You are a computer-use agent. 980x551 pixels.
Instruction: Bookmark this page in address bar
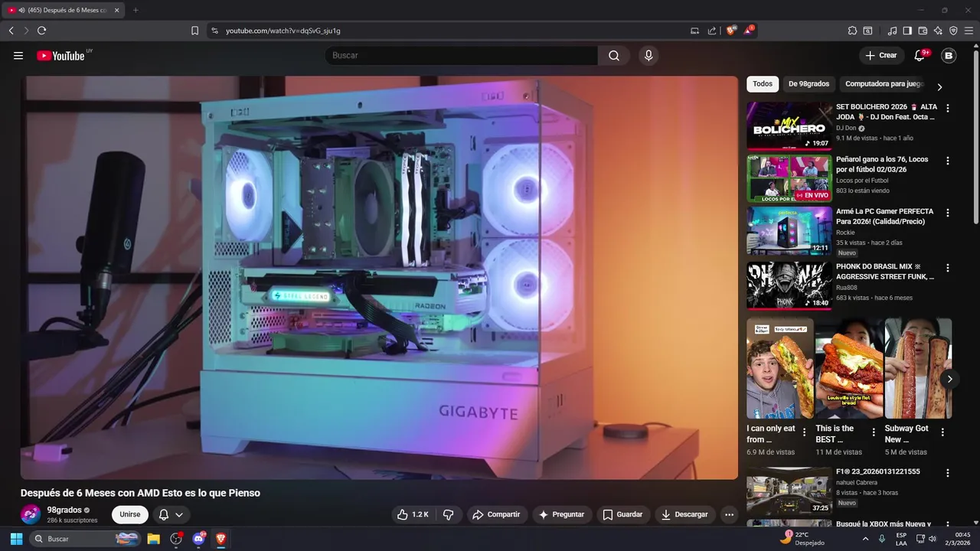click(194, 31)
